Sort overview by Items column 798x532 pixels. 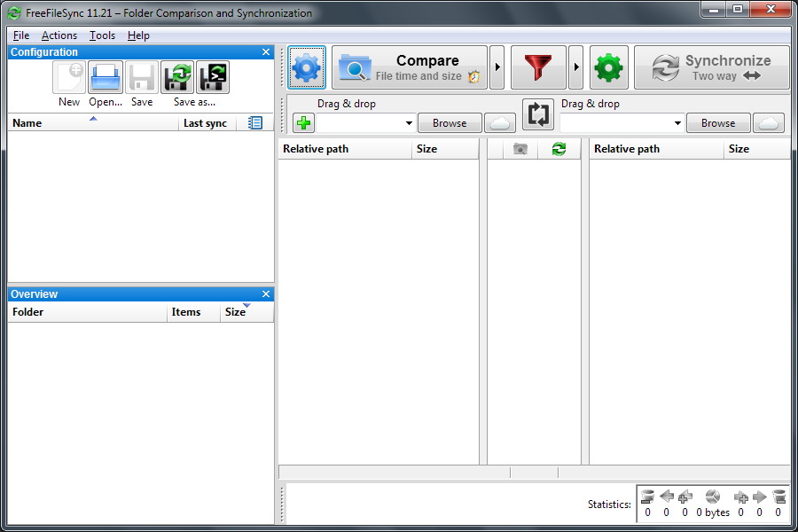pyautogui.click(x=193, y=312)
